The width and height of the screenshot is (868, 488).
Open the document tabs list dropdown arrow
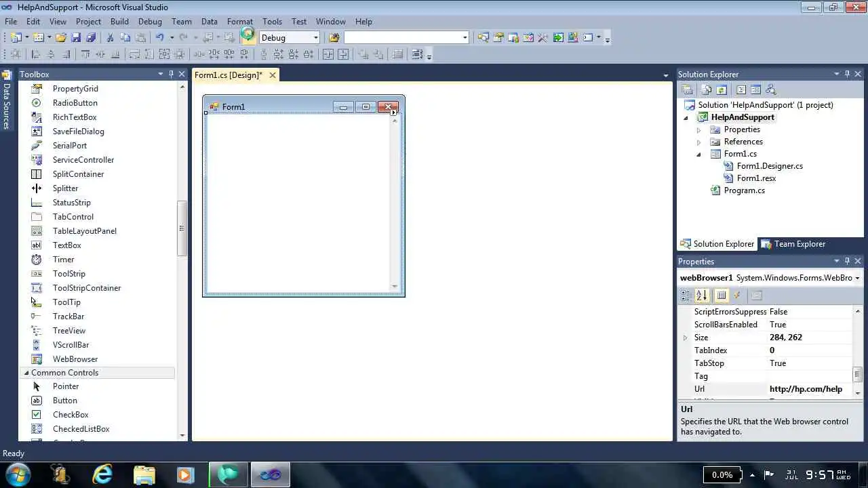point(666,75)
